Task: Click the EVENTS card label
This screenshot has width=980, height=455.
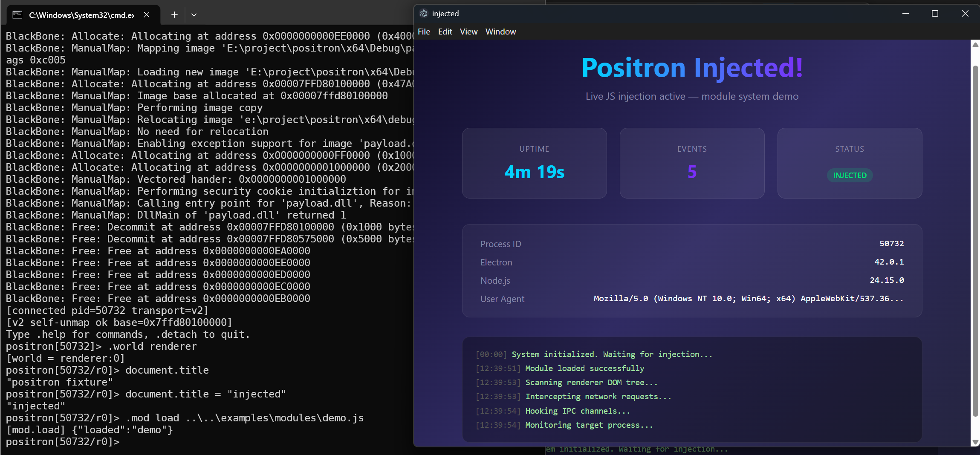Action: (x=692, y=149)
